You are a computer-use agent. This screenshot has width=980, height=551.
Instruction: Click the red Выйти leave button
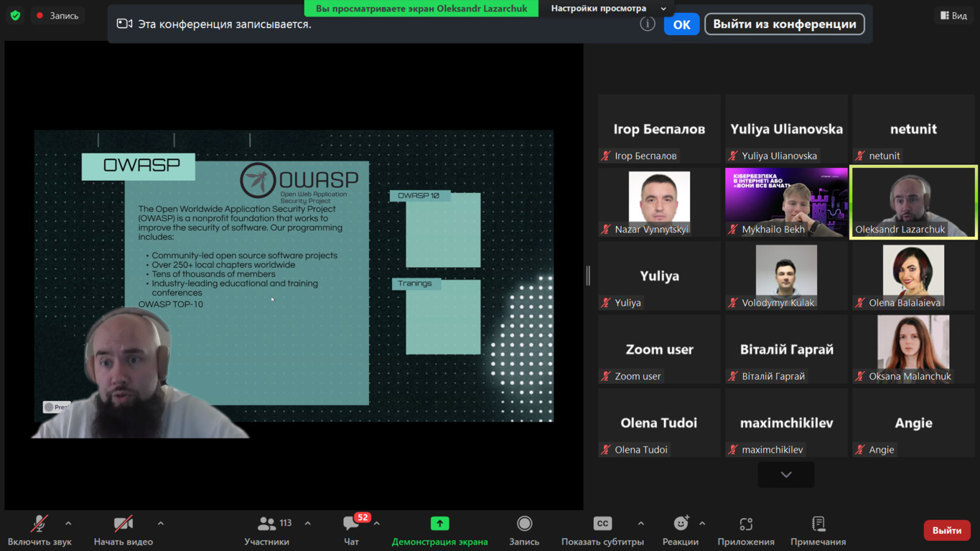947,530
